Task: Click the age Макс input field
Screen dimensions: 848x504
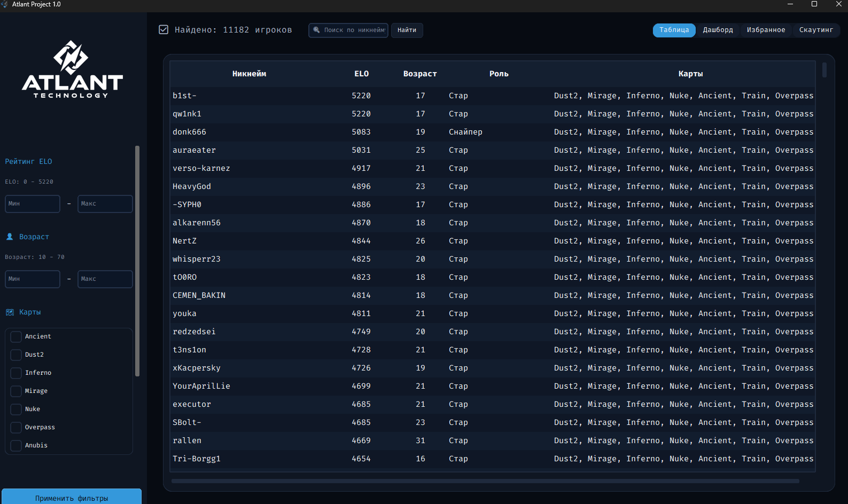Action: [x=105, y=279]
